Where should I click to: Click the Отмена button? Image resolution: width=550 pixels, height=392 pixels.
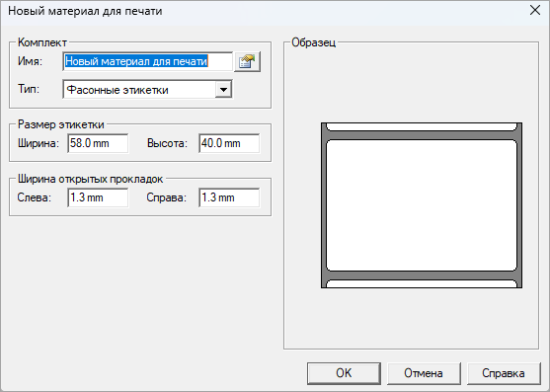424,373
